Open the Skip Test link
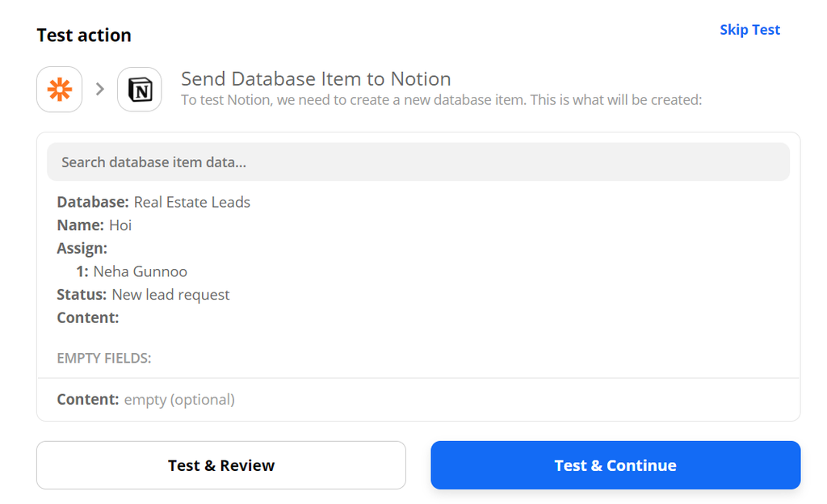 point(749,29)
